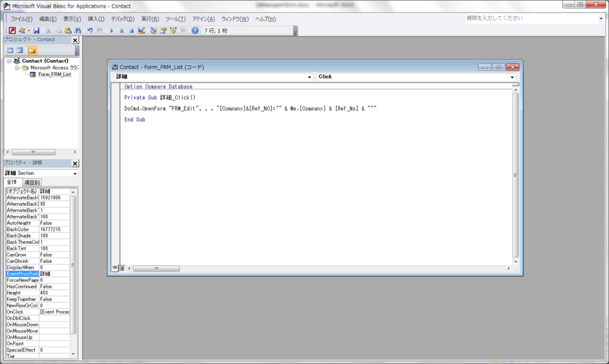
Task: Toggle Design Mode icon
Action: [x=142, y=30]
